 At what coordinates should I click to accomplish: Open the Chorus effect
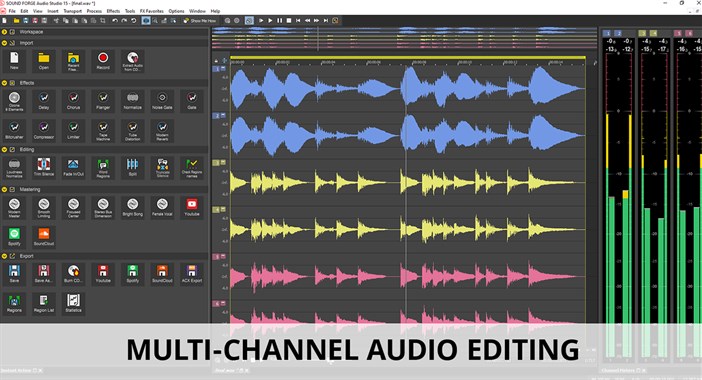click(73, 101)
